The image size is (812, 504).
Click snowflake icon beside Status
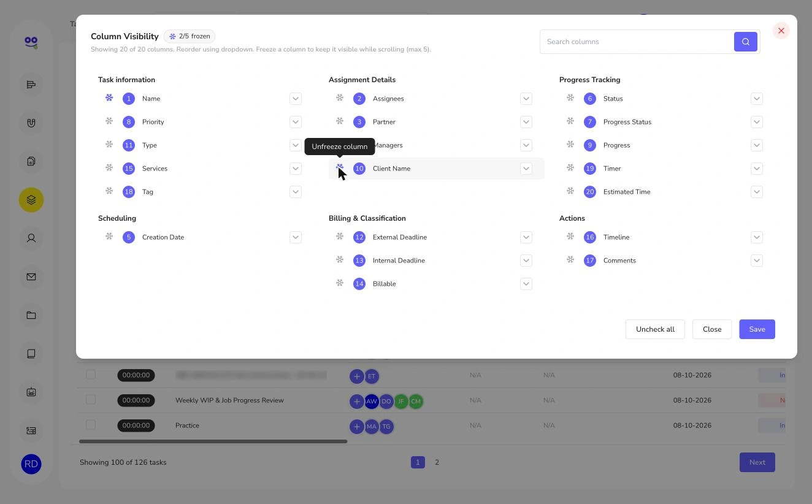point(570,97)
